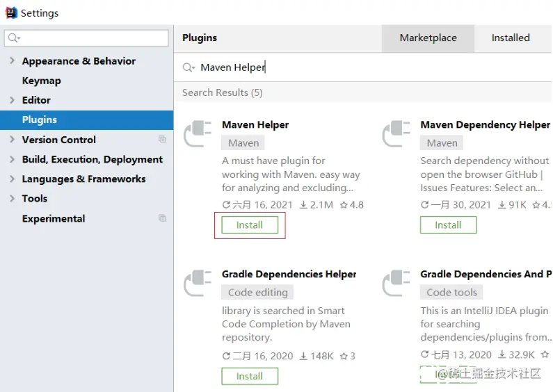Open the Experimental settings page
This screenshot has height=392, width=553.
[54, 218]
